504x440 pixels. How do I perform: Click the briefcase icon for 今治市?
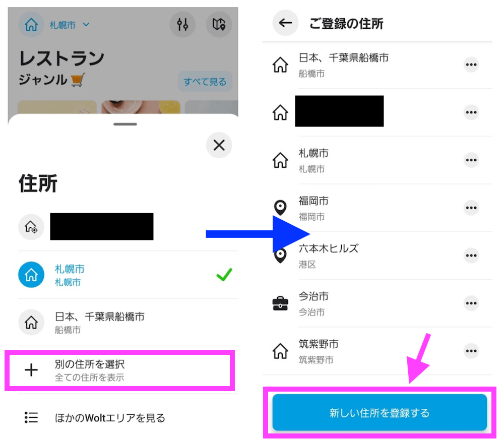[280, 303]
